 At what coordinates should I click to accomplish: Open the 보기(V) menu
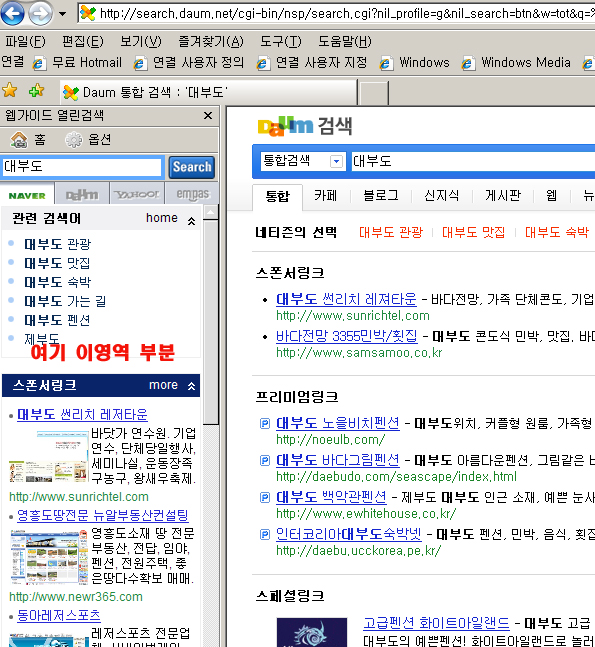click(141, 42)
